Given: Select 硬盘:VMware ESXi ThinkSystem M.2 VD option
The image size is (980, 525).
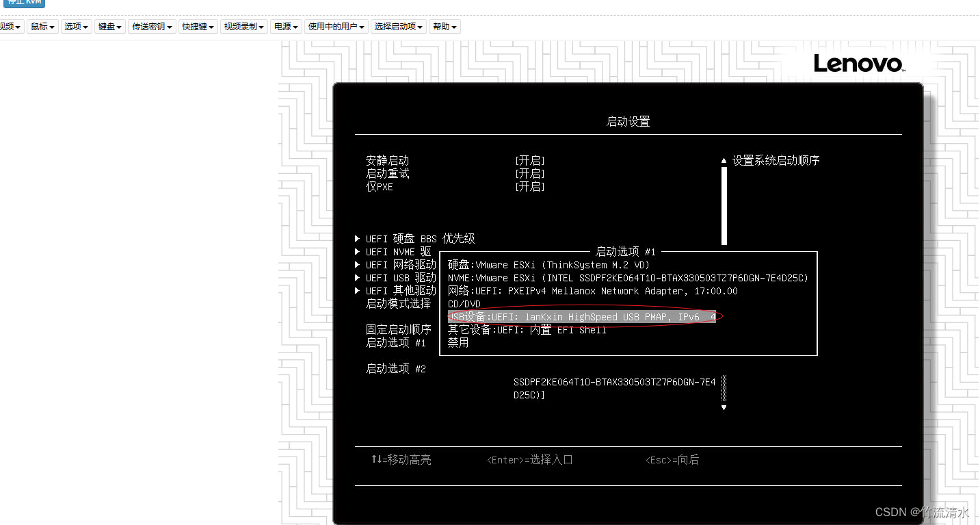Looking at the screenshot, I should (548, 265).
